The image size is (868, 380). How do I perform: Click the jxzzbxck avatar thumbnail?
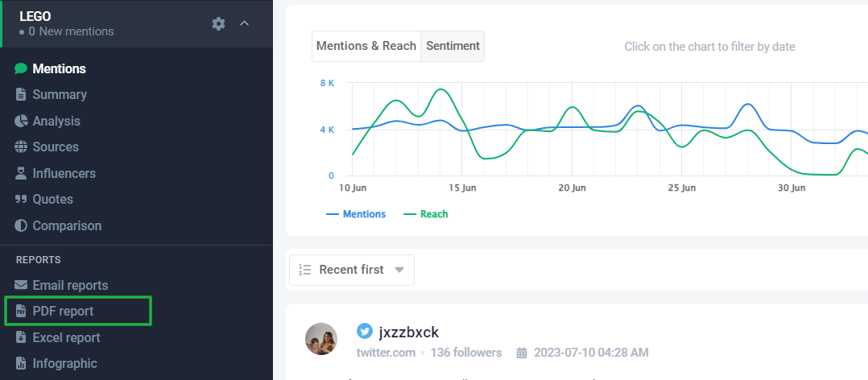(x=321, y=339)
